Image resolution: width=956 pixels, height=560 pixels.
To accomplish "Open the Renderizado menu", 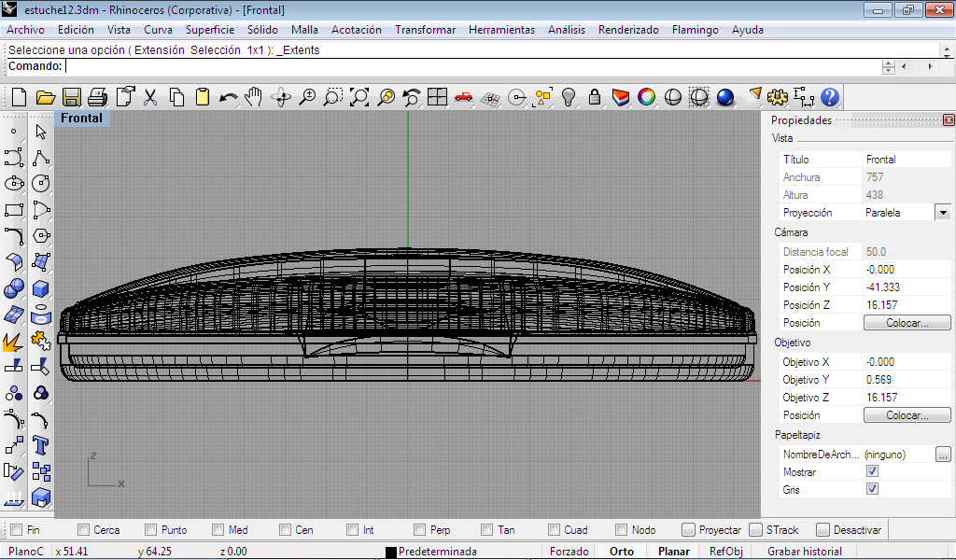I will pos(628,30).
